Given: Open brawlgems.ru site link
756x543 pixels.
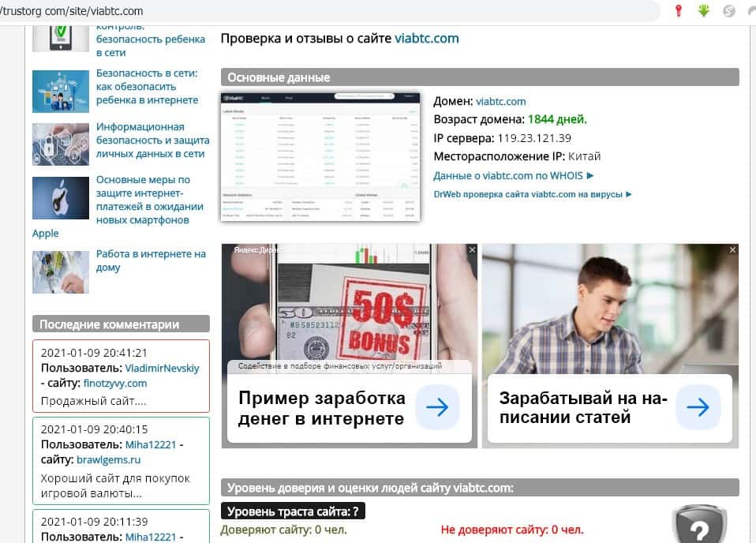Looking at the screenshot, I should [x=108, y=460].
